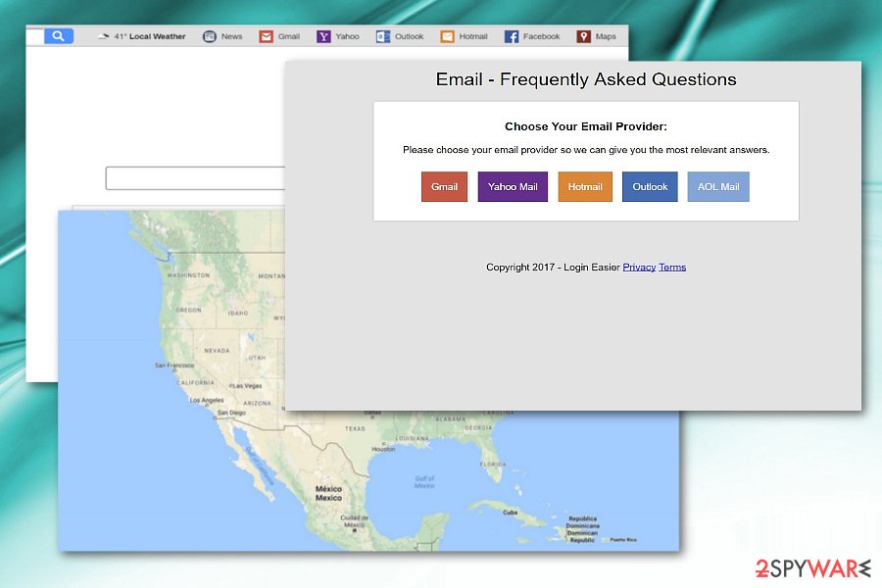Screen dimensions: 882x588
Task: Click the Maps pin icon in toolbar
Action: click(x=584, y=36)
